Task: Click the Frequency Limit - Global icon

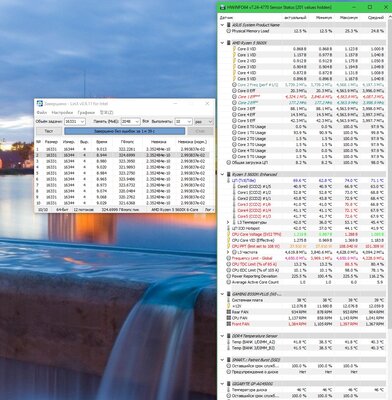Action: tap(228, 258)
